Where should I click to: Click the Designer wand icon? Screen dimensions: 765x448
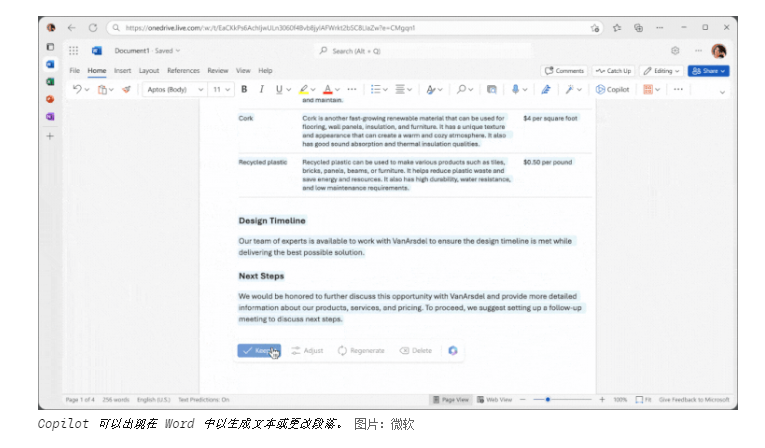click(569, 89)
